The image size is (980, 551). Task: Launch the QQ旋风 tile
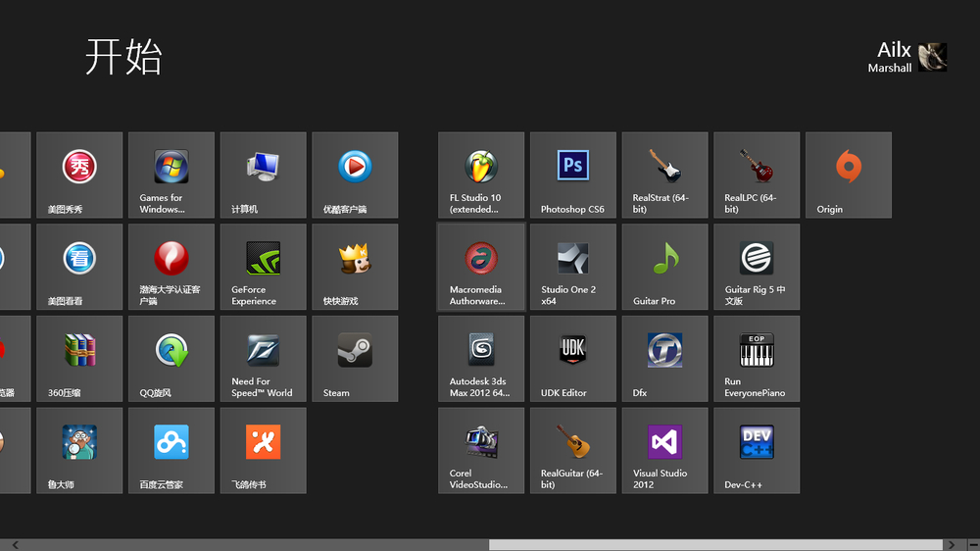(x=171, y=359)
